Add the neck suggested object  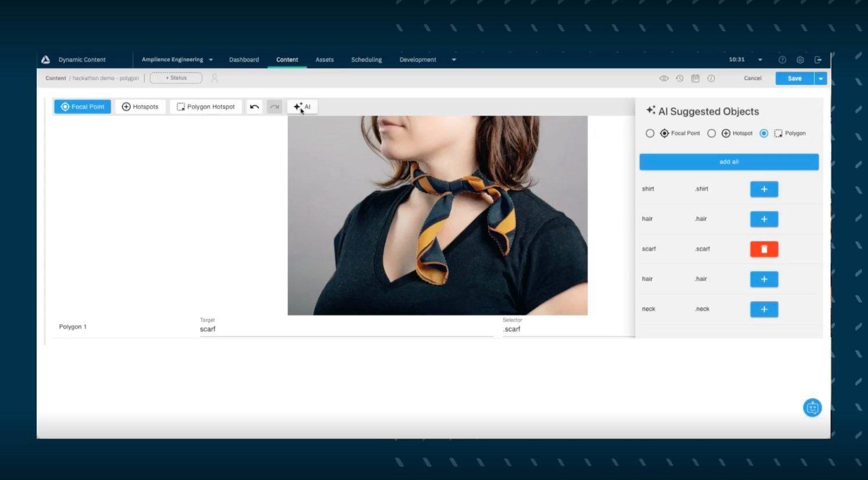[x=764, y=309]
